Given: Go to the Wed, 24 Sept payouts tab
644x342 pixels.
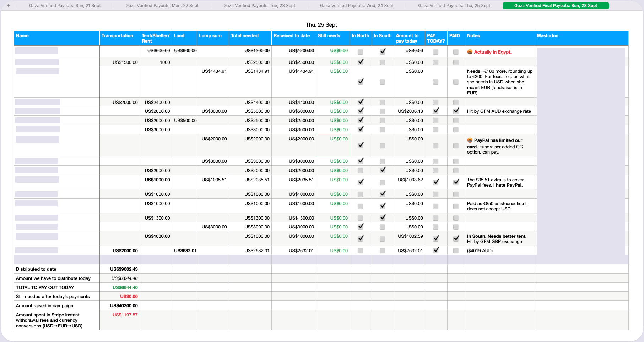Looking at the screenshot, I should pyautogui.click(x=357, y=6).
